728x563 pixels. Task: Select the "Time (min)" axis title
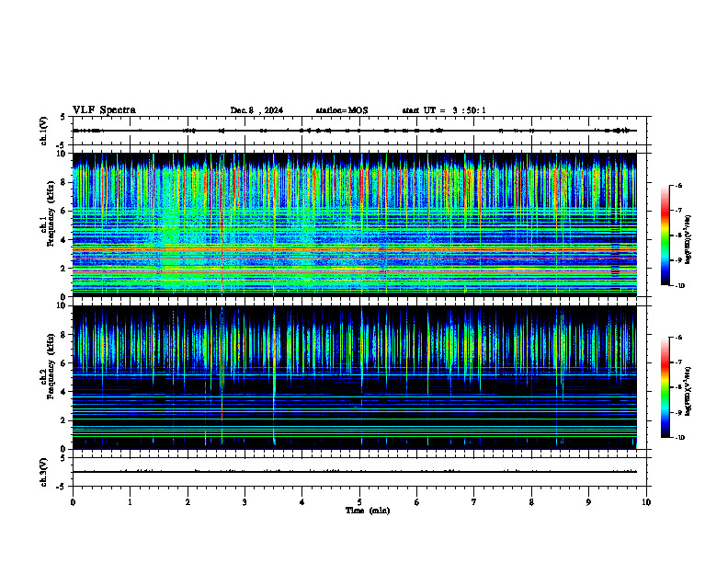[x=368, y=511]
